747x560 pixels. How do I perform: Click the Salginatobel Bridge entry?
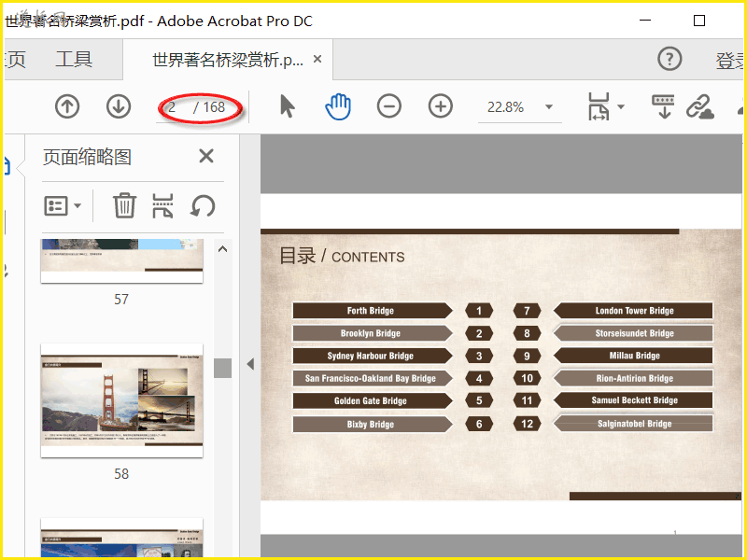[633, 424]
